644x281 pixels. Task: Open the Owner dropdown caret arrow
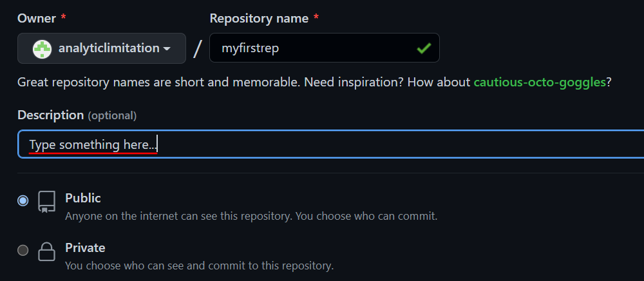click(167, 49)
